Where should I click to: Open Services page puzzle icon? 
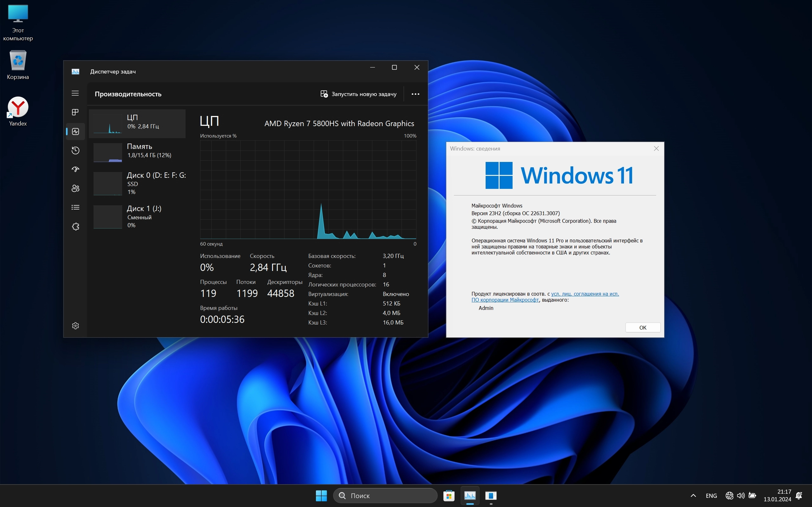(75, 227)
